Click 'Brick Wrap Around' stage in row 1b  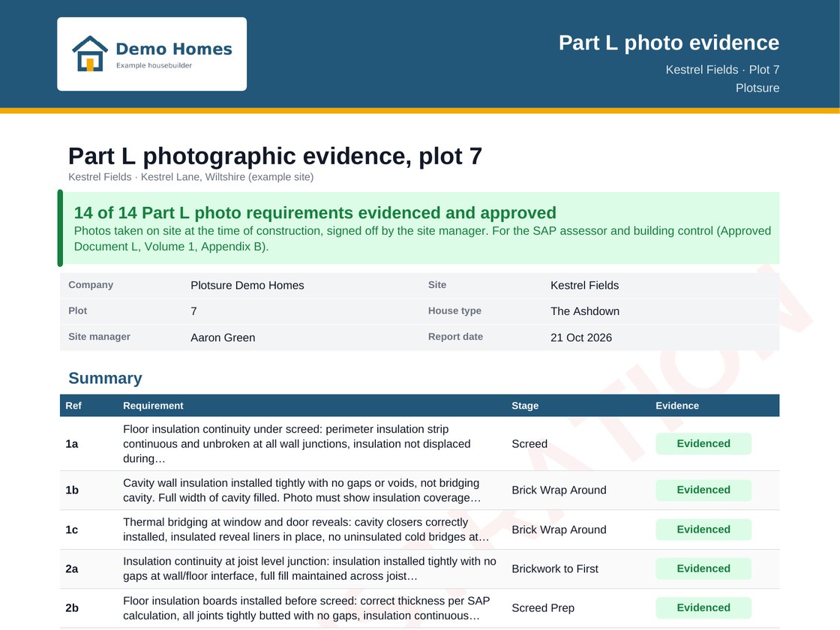pos(559,490)
